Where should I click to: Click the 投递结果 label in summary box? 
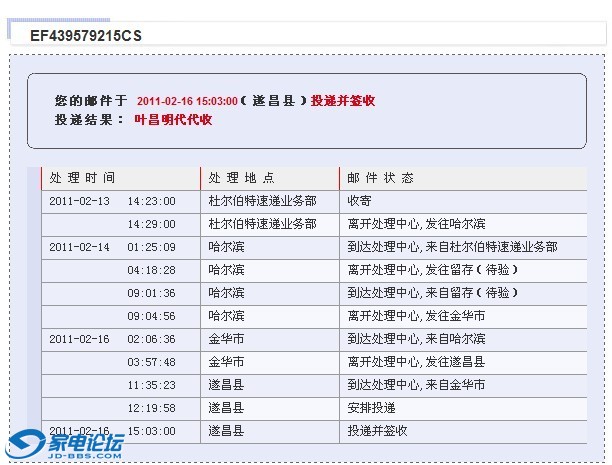(x=87, y=120)
